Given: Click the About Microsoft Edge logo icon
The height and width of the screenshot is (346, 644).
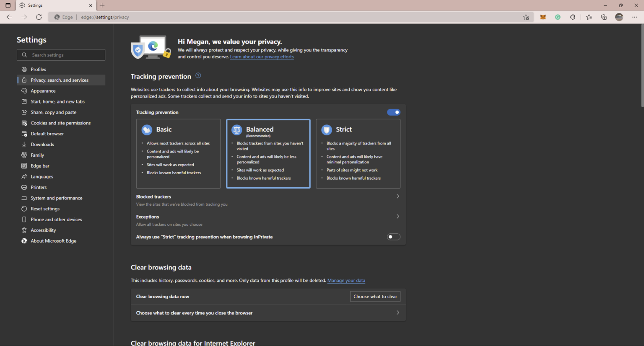Looking at the screenshot, I should [x=24, y=241].
